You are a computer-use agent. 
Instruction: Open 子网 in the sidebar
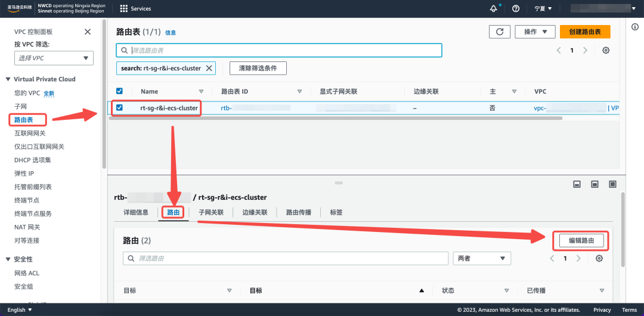[x=20, y=107]
